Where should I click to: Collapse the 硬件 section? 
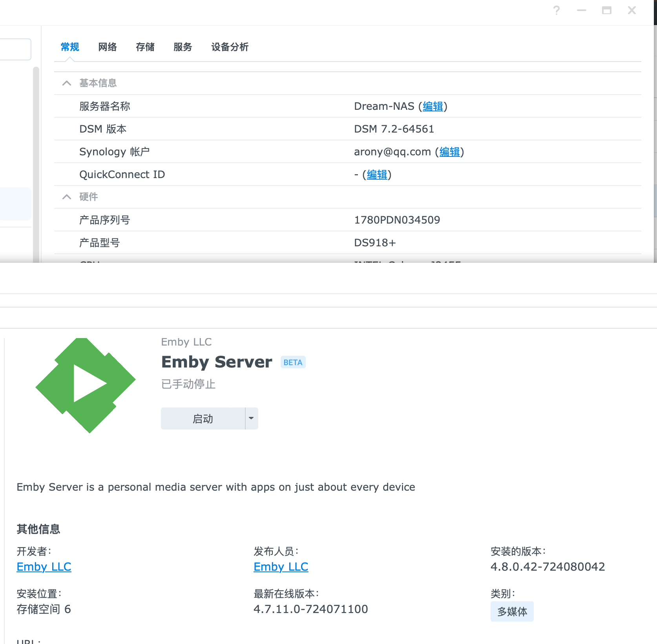click(x=67, y=197)
